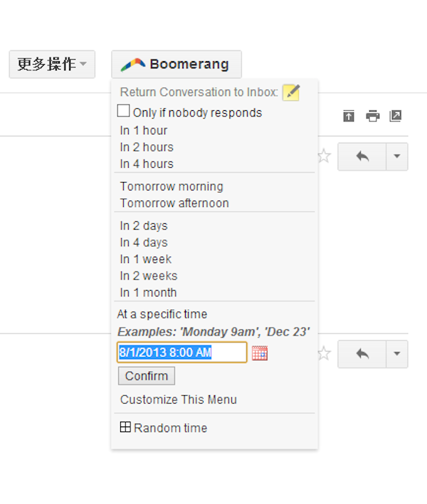Click reply arrow on second message
This screenshot has height=504, width=427.
click(x=362, y=353)
